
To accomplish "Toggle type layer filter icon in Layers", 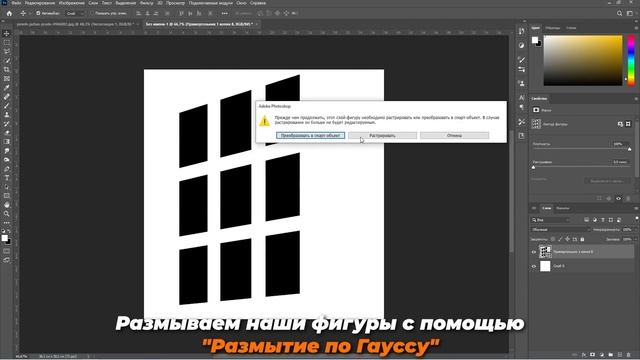I will pyautogui.click(x=603, y=220).
